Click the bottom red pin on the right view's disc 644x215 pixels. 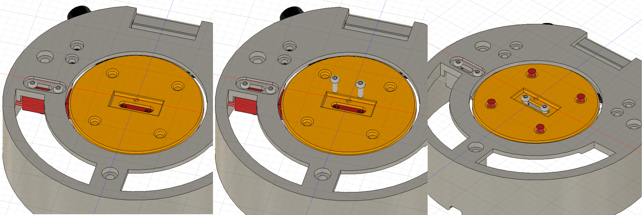click(x=540, y=129)
